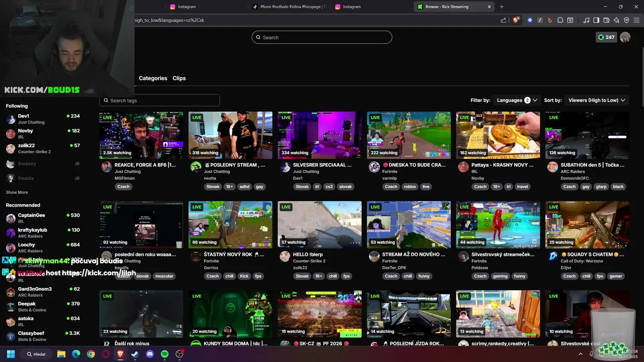Screen dimensions: 644x362
Task: Open MGFitman's stream thumbnail with 2.5K watching
Action: [141, 135]
